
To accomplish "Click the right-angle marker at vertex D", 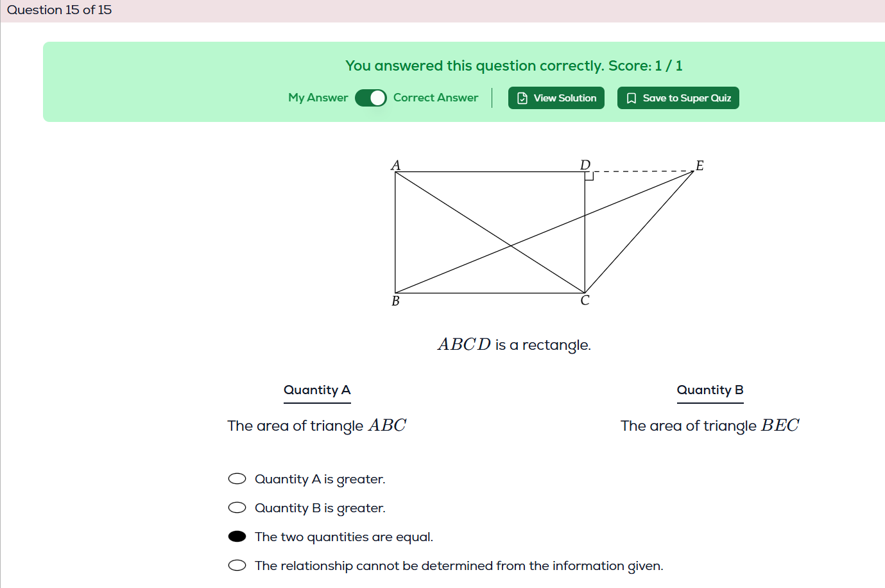I will coord(589,176).
